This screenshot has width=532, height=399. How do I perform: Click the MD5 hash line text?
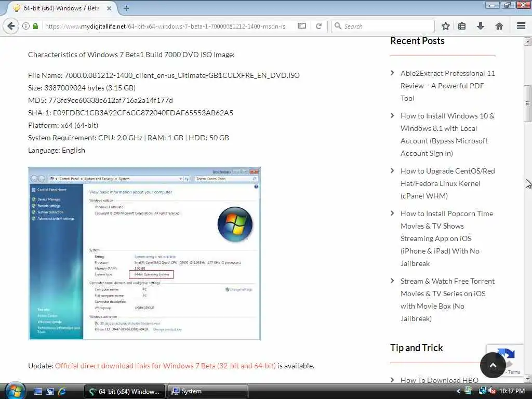[x=100, y=100]
